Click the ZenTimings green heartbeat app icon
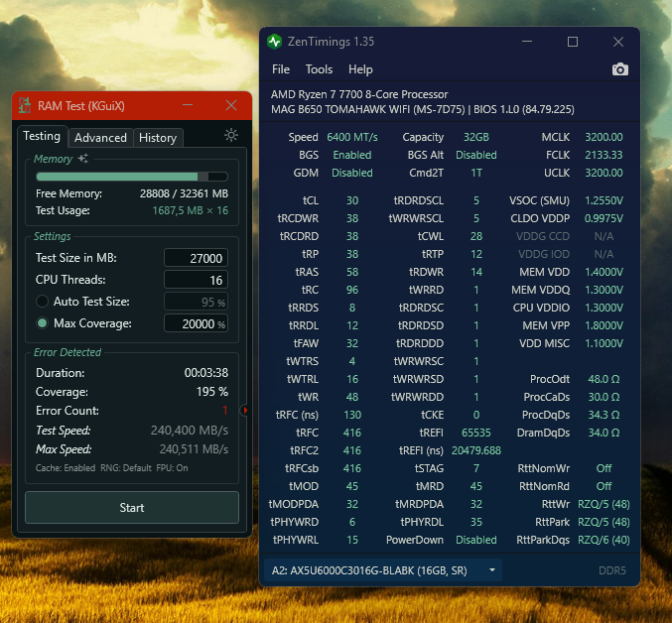Image resolution: width=672 pixels, height=623 pixels. 274,42
